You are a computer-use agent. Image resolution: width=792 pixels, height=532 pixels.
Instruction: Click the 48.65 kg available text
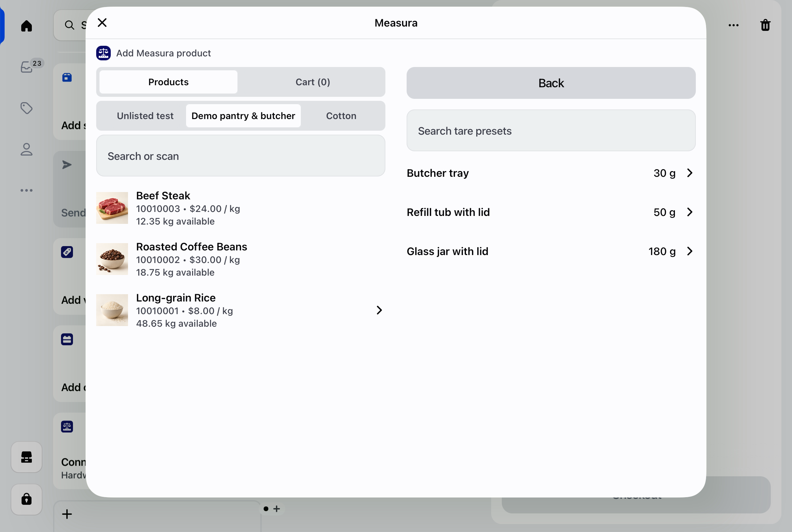[x=176, y=323]
